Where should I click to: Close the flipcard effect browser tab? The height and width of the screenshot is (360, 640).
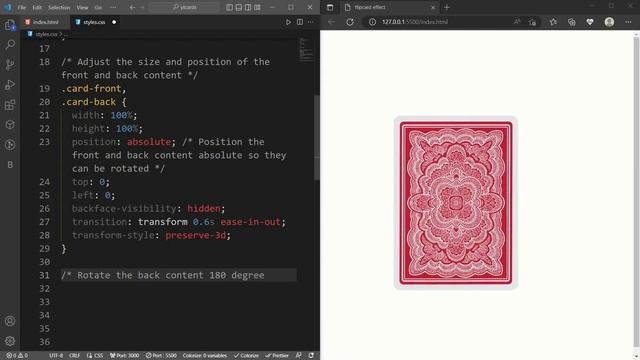pos(433,7)
